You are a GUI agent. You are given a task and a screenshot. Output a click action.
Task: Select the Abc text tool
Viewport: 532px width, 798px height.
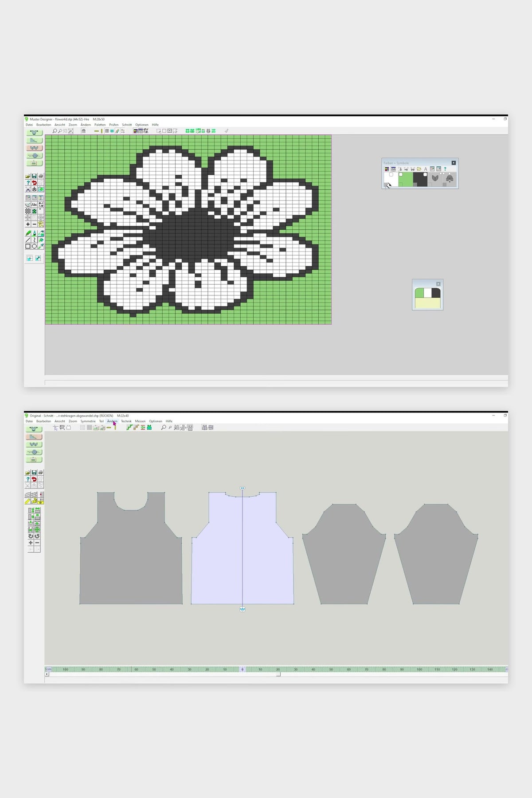pyautogui.click(x=34, y=204)
